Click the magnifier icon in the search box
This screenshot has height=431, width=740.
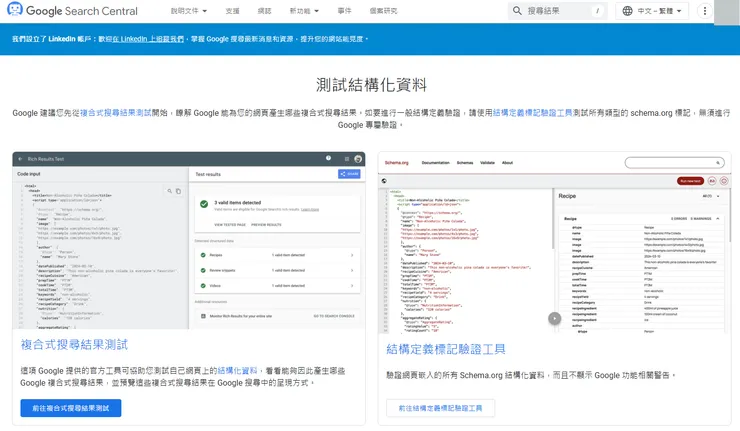(517, 11)
